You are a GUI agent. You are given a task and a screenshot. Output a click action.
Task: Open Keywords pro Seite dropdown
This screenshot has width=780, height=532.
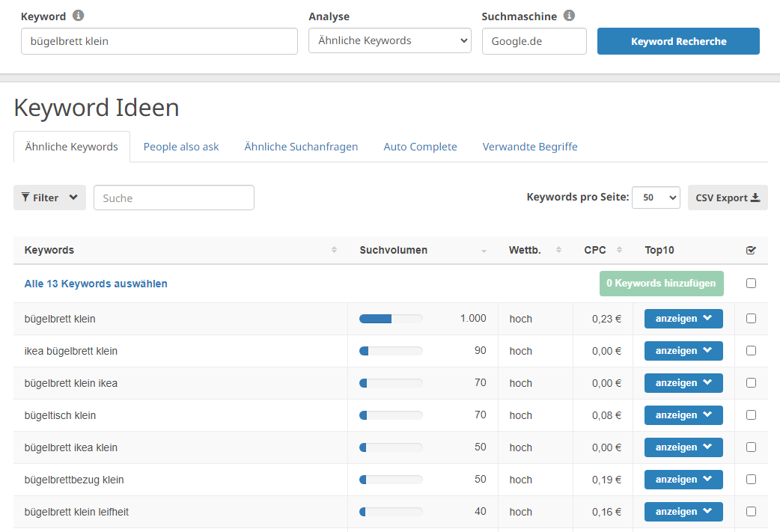pos(655,198)
